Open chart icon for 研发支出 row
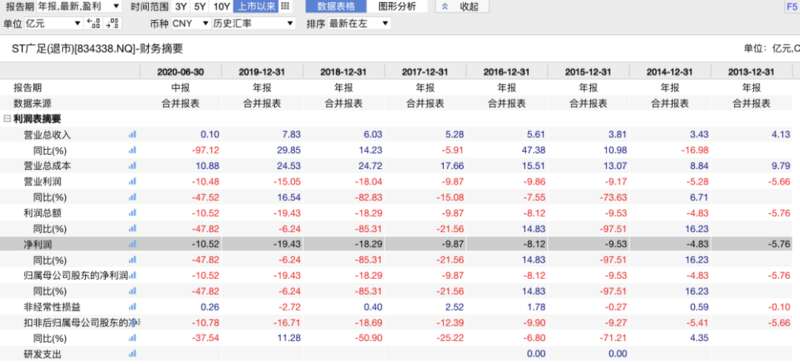Image resolution: width=800 pixels, height=364 pixels. pyautogui.click(x=133, y=354)
